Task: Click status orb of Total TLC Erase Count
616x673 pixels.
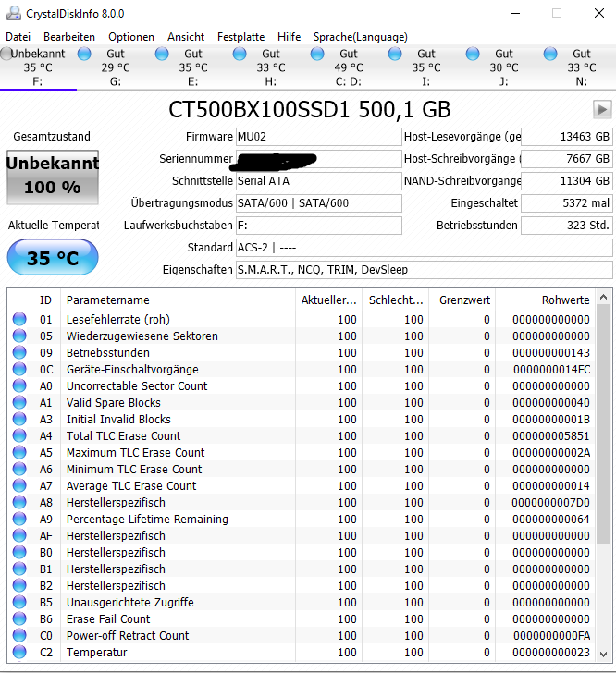Action: point(19,435)
